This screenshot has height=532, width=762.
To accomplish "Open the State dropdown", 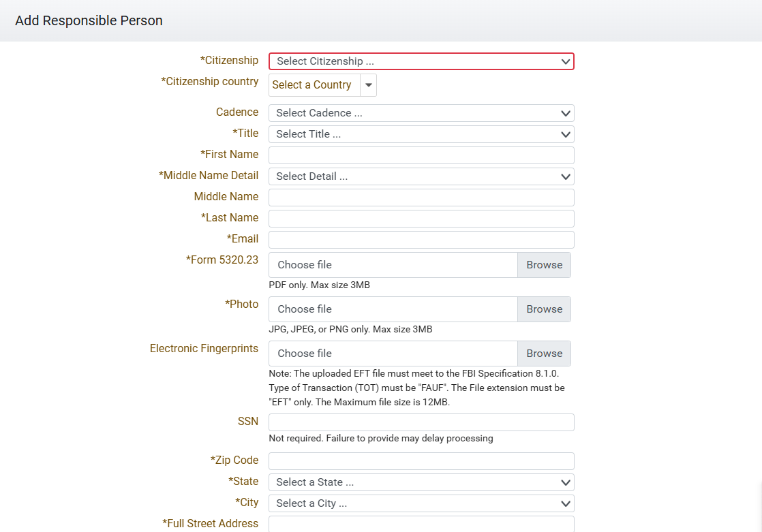I will click(x=421, y=482).
